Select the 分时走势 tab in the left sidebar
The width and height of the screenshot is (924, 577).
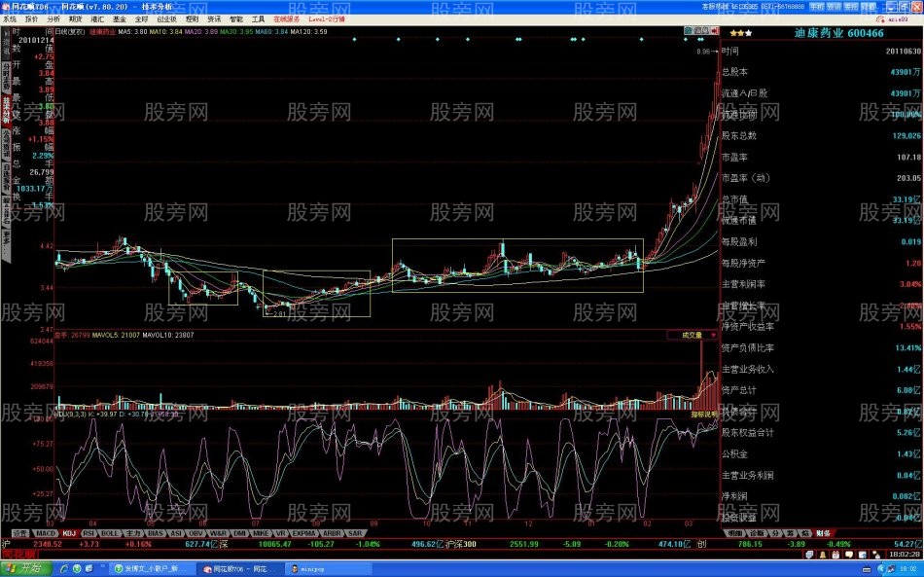tap(7, 76)
